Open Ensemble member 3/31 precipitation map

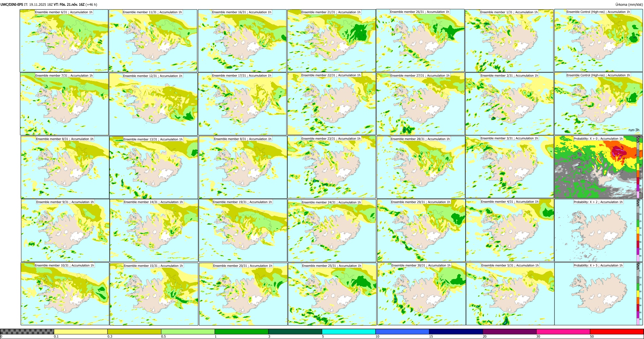510,167
